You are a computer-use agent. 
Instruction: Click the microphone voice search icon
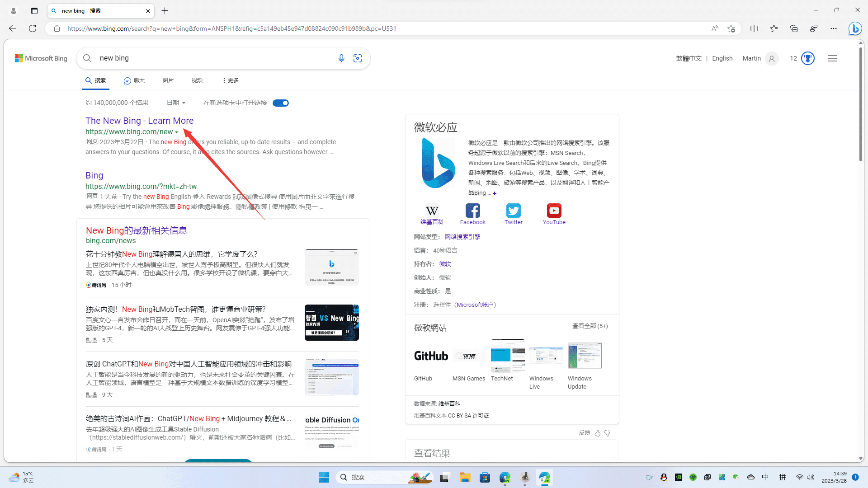341,58
